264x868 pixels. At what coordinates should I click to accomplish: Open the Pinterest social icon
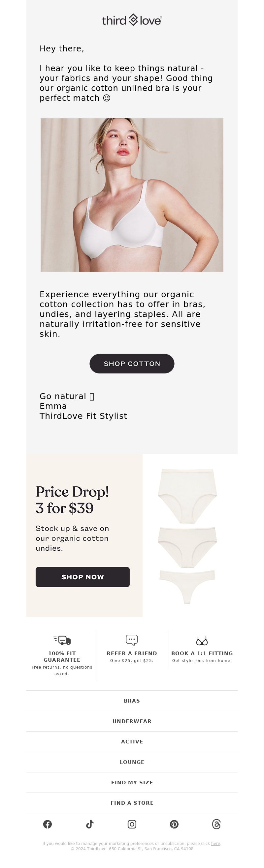174,825
